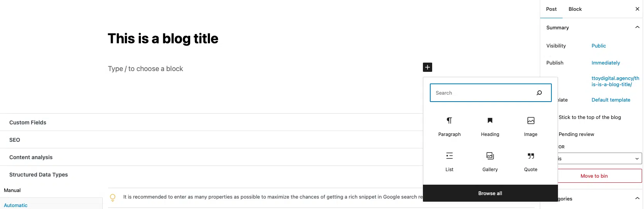This screenshot has width=644, height=209.
Task: Insert a Gallery block
Action: point(490,162)
